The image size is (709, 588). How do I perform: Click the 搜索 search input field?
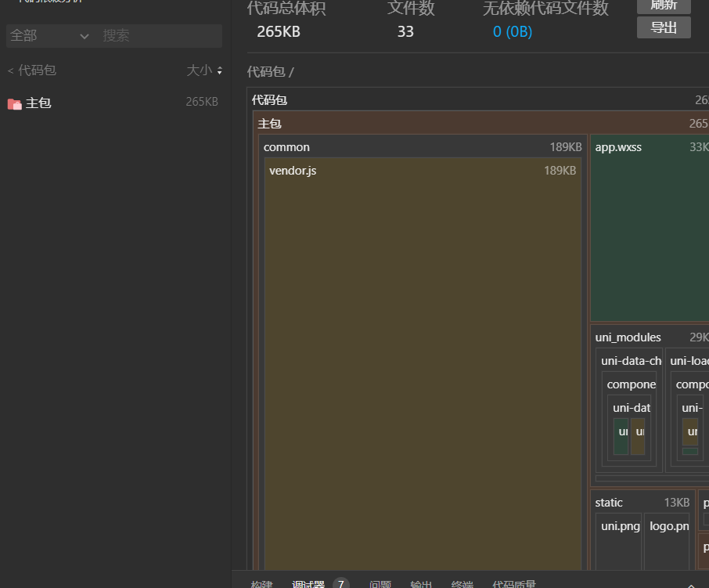point(160,36)
